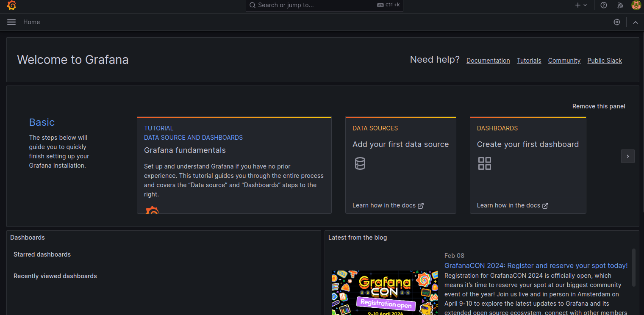Visit the Community link
Screen dimensions: 644x315
564,61
